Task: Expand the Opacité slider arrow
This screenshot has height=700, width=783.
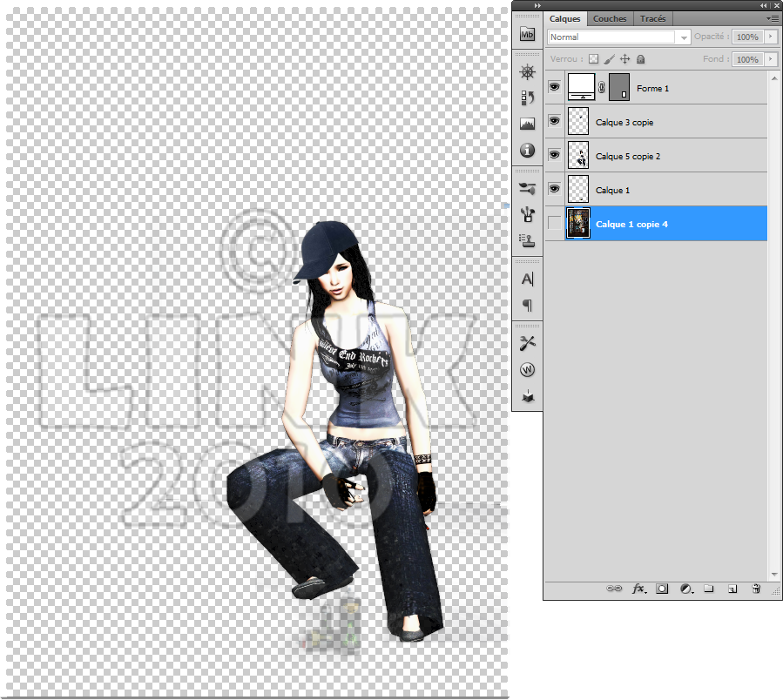Action: (x=770, y=37)
